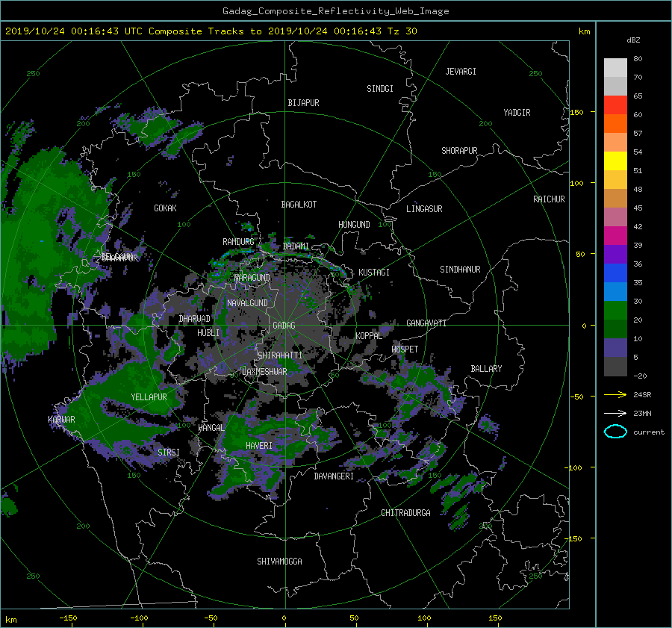Click the 23MN legend text
672x628 pixels.
[x=642, y=413]
